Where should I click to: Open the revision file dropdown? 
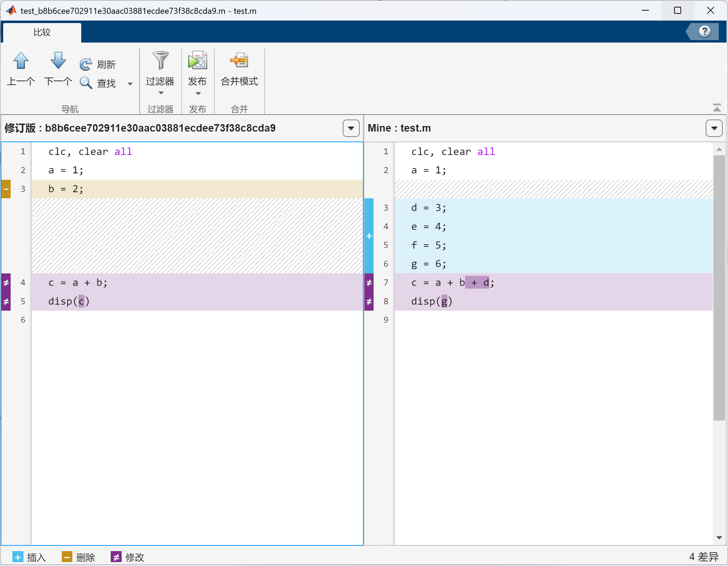click(351, 128)
